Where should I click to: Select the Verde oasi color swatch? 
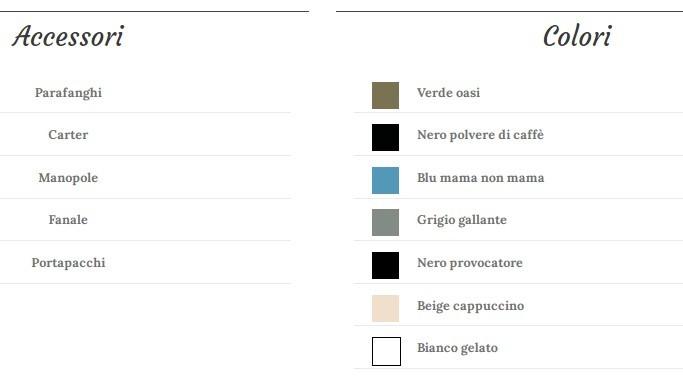click(x=385, y=95)
